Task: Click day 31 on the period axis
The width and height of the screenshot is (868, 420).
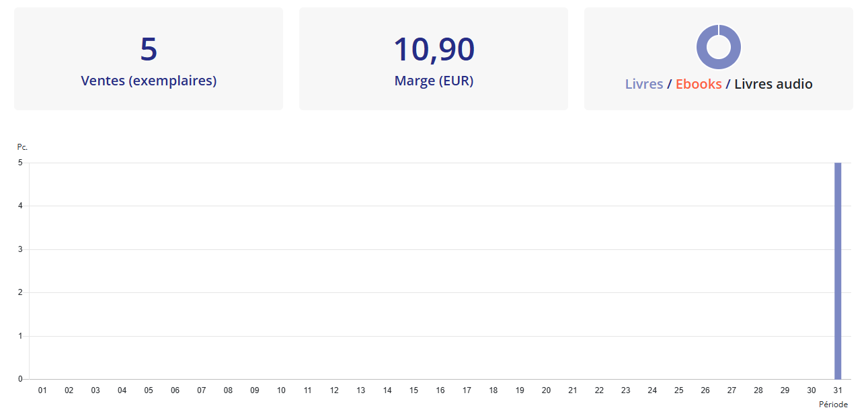Action: pyautogui.click(x=838, y=390)
